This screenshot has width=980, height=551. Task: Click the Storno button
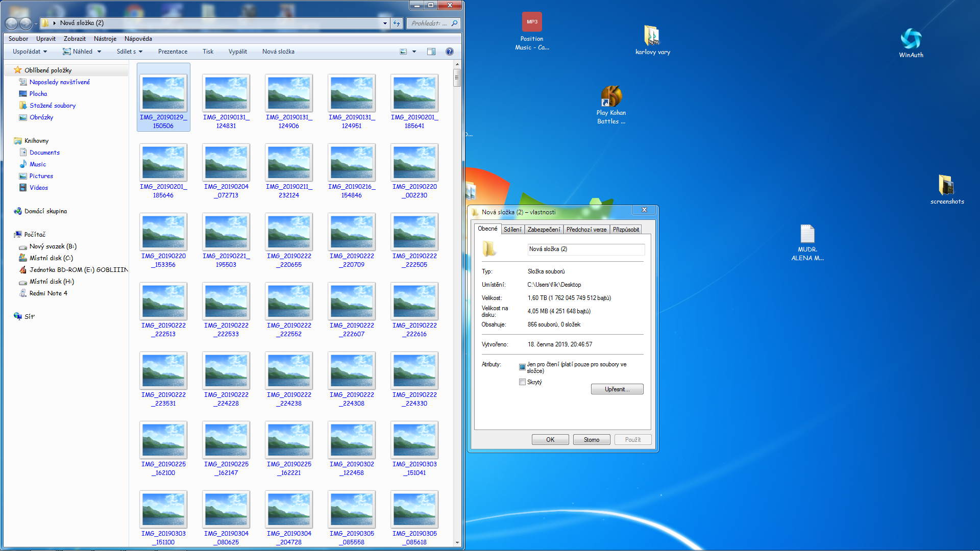(591, 440)
